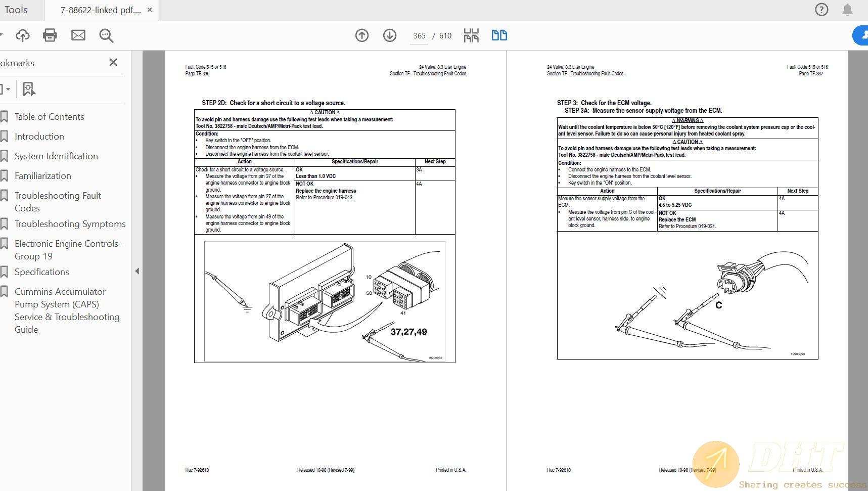The width and height of the screenshot is (868, 491).
Task: Open Electronic Engine Controls - Group 19 bookmark
Action: click(x=69, y=250)
